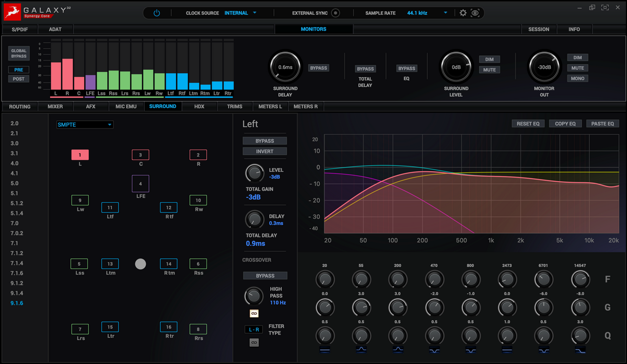
Task: Click the eye view icon beside the gear
Action: (475, 13)
